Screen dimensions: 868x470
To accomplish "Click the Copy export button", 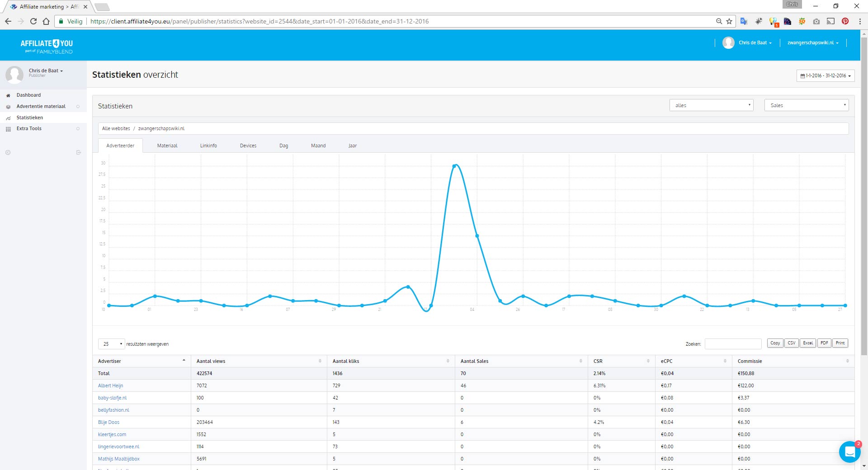I will pos(775,343).
